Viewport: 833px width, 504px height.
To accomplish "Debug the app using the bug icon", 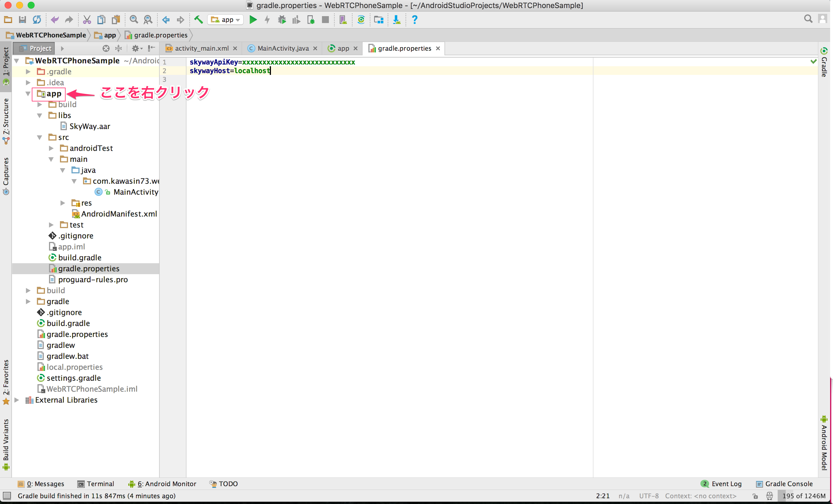I will coord(282,20).
